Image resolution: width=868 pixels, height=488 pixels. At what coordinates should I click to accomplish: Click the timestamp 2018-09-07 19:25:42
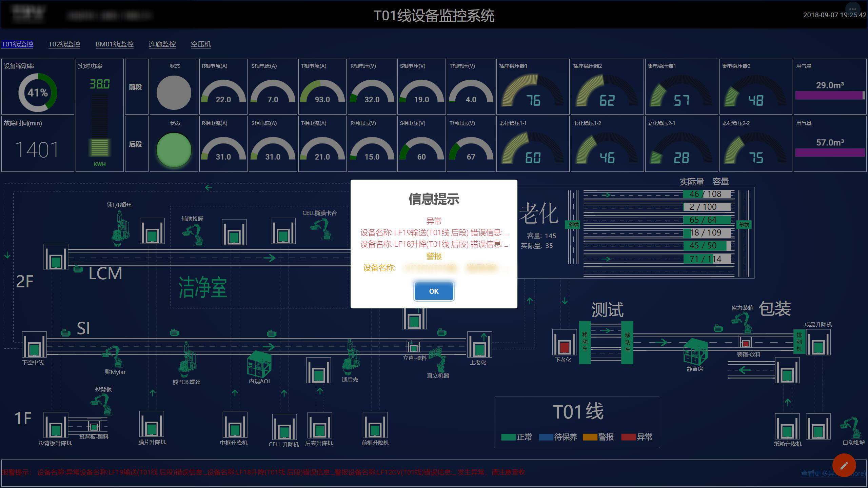pos(835,15)
